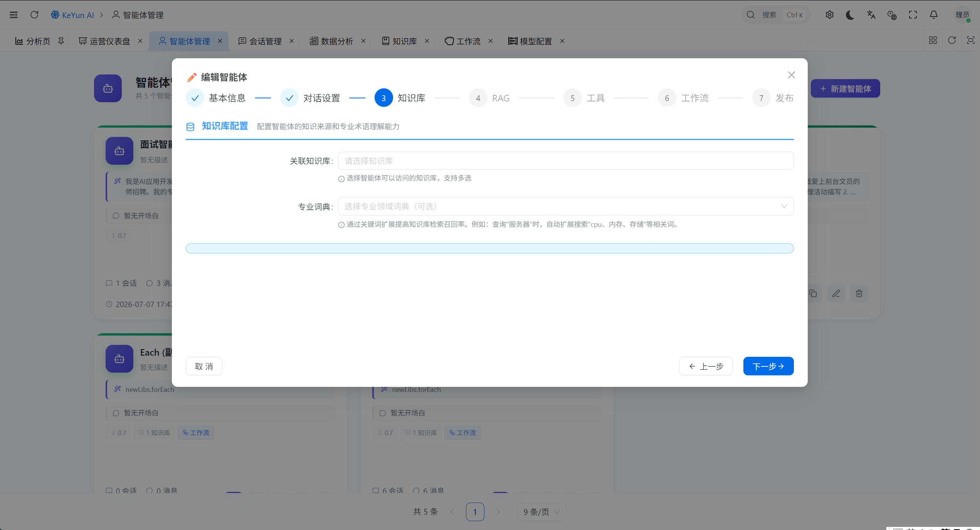The width and height of the screenshot is (980, 530).
Task: Click the 下一步 button
Action: (x=768, y=366)
